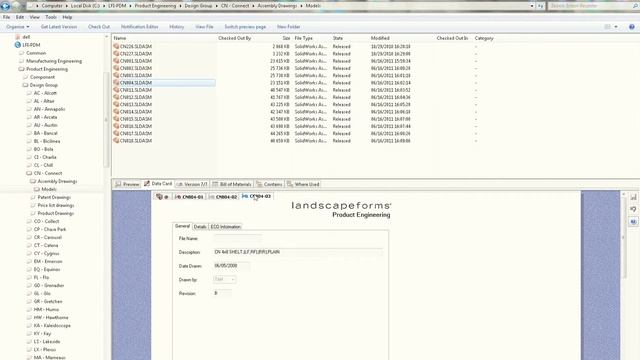Click the View File button
Screen dimensions: 640x360
click(204, 27)
